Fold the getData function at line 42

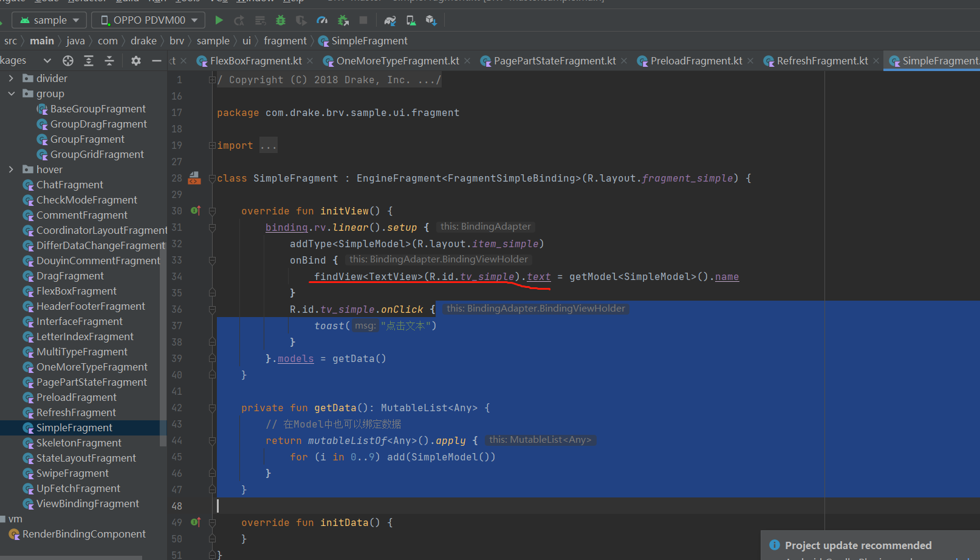pos(212,408)
